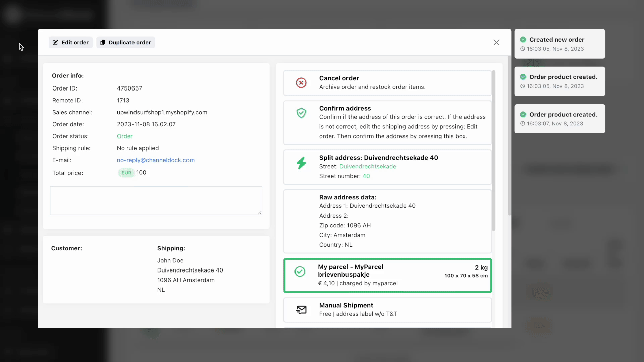The height and width of the screenshot is (362, 644).
Task: Click the 100 x 70 x 58 cm dimensions
Action: [466, 276]
